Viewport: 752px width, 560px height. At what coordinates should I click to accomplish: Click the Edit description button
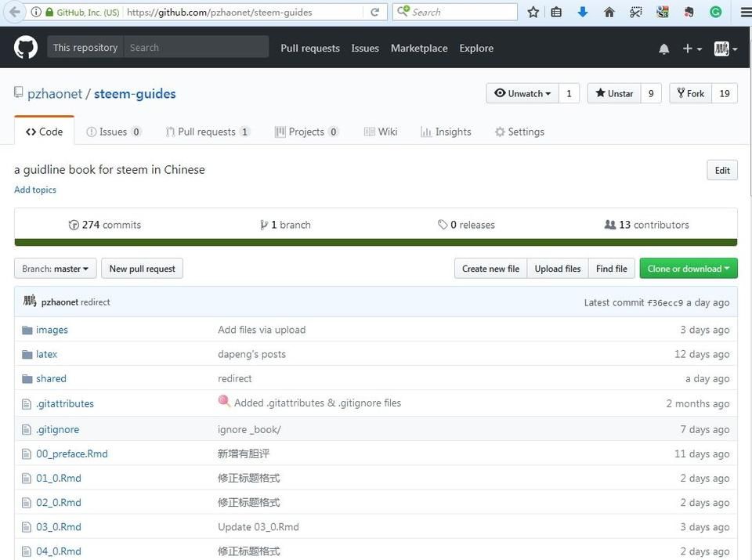point(721,170)
